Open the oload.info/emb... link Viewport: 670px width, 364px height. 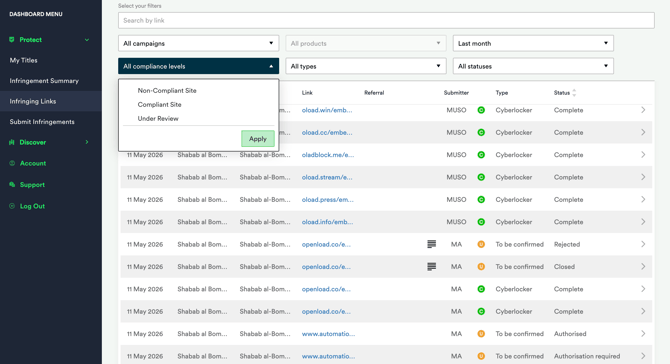[327, 222]
